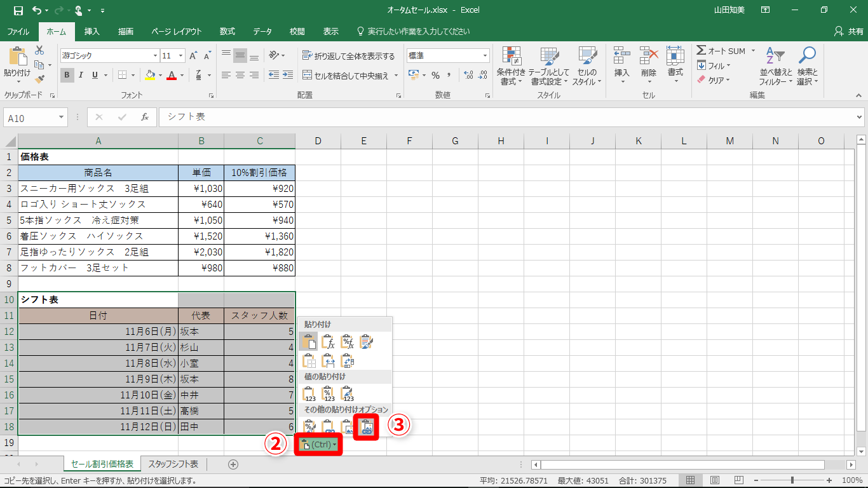This screenshot has width=868, height=488.
Task: Toggle Italic formatting
Action: pyautogui.click(x=81, y=75)
